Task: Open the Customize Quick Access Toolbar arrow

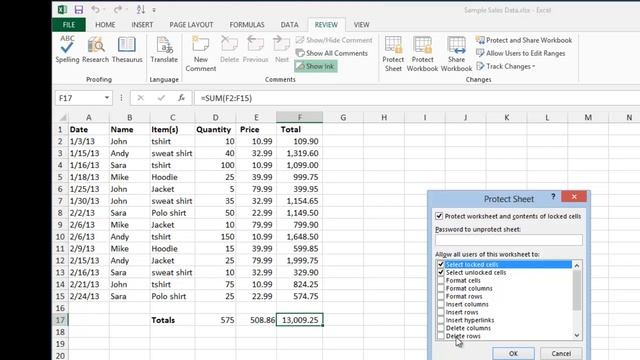Action: pos(154,10)
